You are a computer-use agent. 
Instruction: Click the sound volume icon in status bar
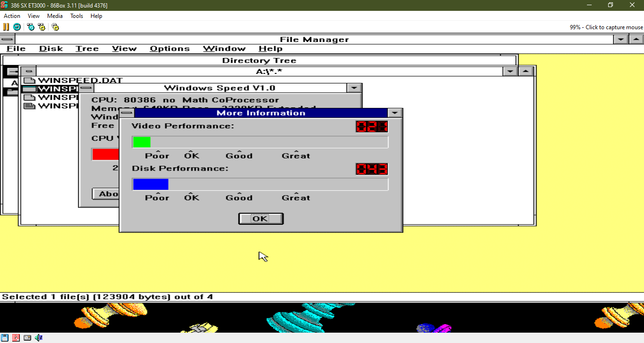[x=38, y=338]
